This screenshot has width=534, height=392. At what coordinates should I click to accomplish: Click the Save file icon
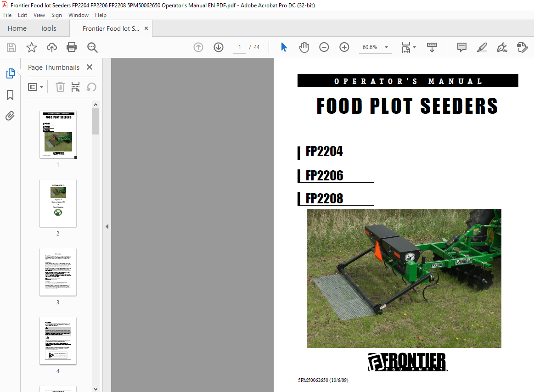pos(11,47)
